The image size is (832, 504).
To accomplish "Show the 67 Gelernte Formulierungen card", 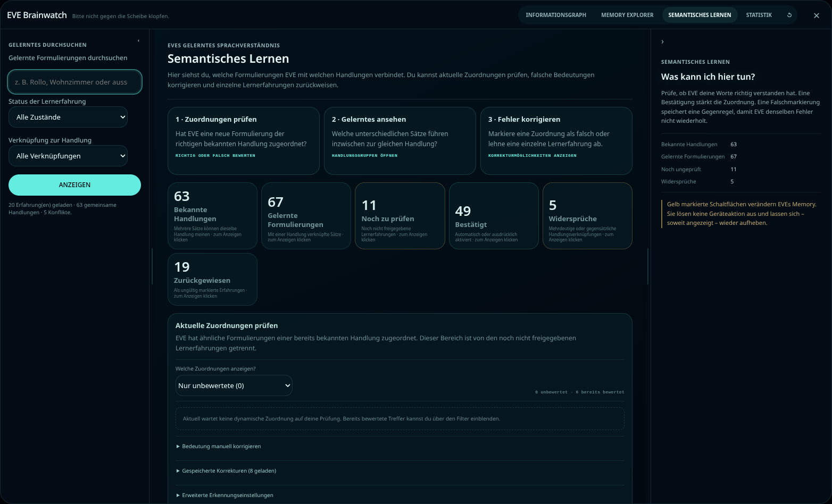I will pyautogui.click(x=306, y=216).
